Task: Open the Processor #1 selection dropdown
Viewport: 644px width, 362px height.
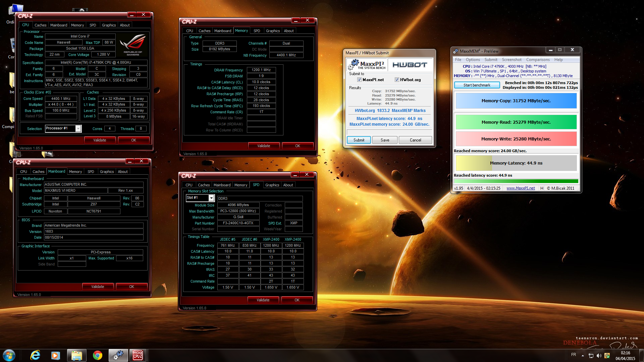Action: 78,129
